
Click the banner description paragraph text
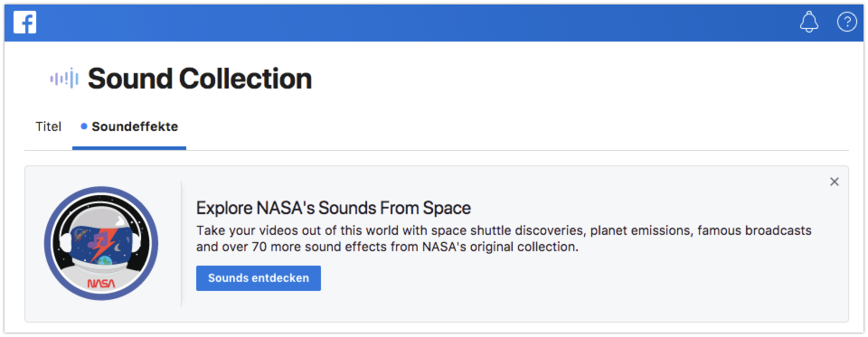[504, 239]
